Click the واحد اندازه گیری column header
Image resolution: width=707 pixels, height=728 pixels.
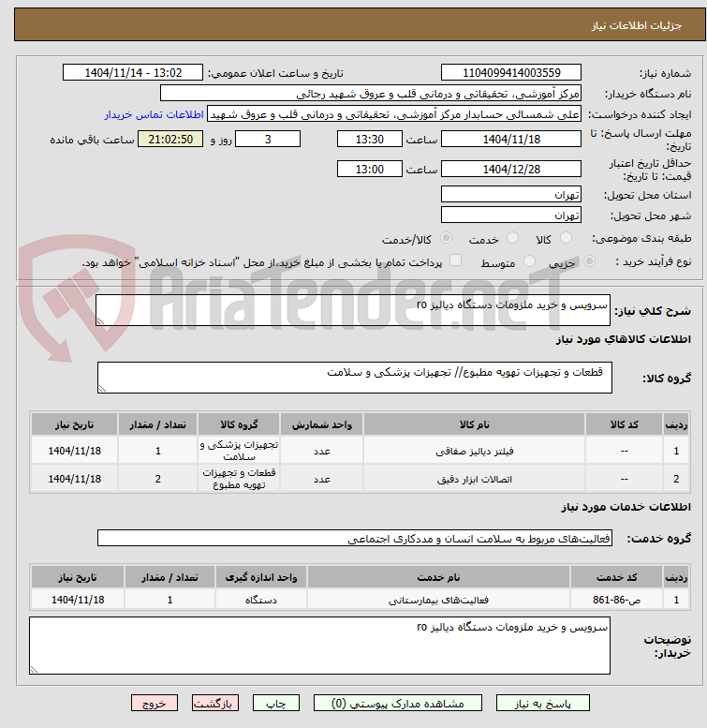pos(260,577)
